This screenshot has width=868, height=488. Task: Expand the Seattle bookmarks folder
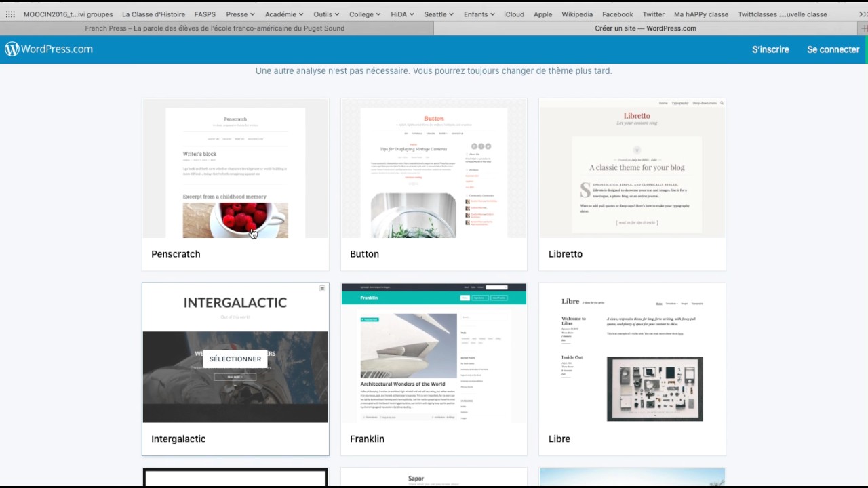click(x=439, y=14)
